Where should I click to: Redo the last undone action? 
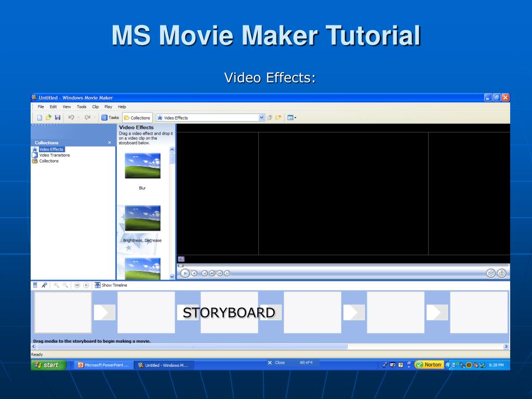87,117
